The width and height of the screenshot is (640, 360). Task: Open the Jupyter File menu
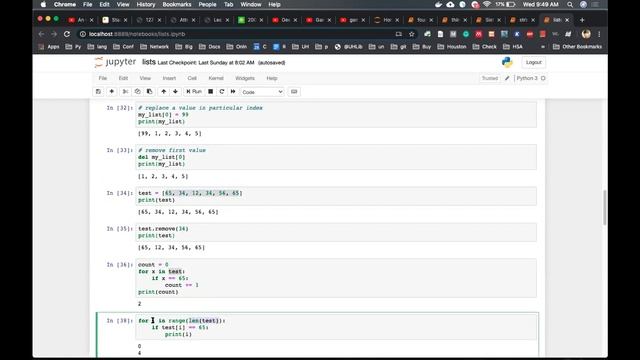103,78
